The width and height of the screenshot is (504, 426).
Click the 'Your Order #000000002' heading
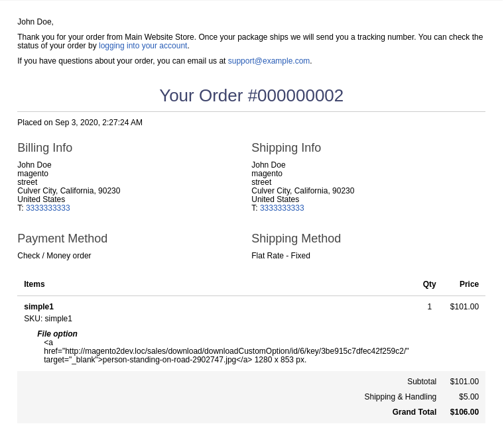pyautogui.click(x=251, y=95)
